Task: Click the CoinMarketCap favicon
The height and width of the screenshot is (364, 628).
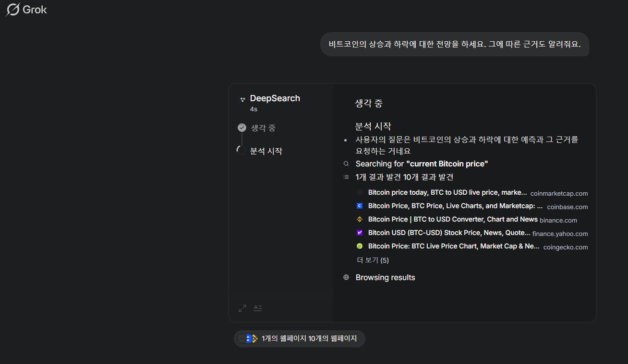Action: pyautogui.click(x=360, y=192)
